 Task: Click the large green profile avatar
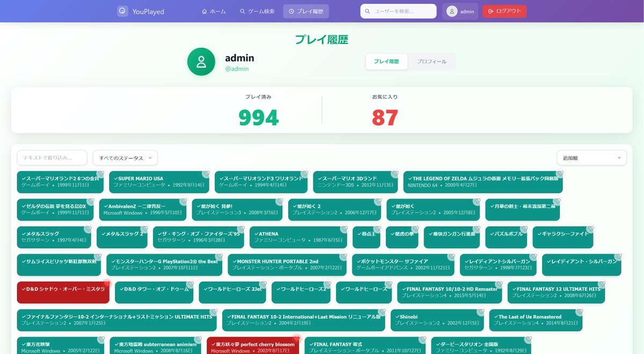(x=201, y=62)
